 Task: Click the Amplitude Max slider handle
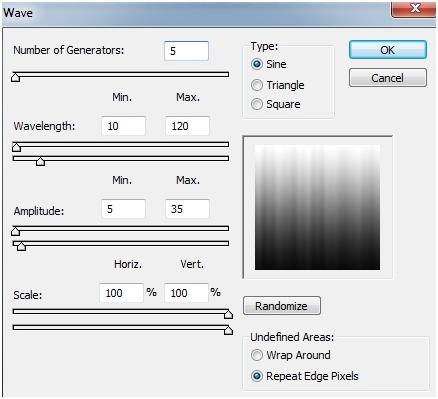coord(21,246)
